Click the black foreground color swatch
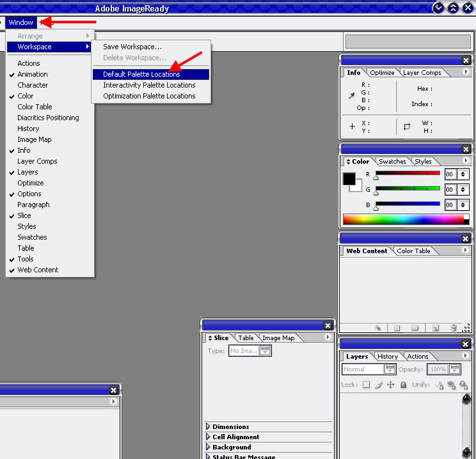Viewport: 476px width, 459px height. point(349,179)
